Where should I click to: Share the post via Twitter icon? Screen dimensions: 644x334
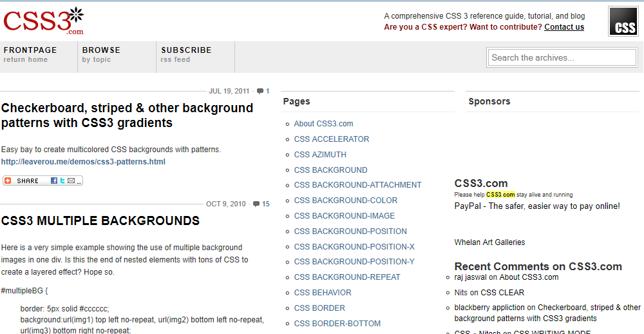point(62,181)
